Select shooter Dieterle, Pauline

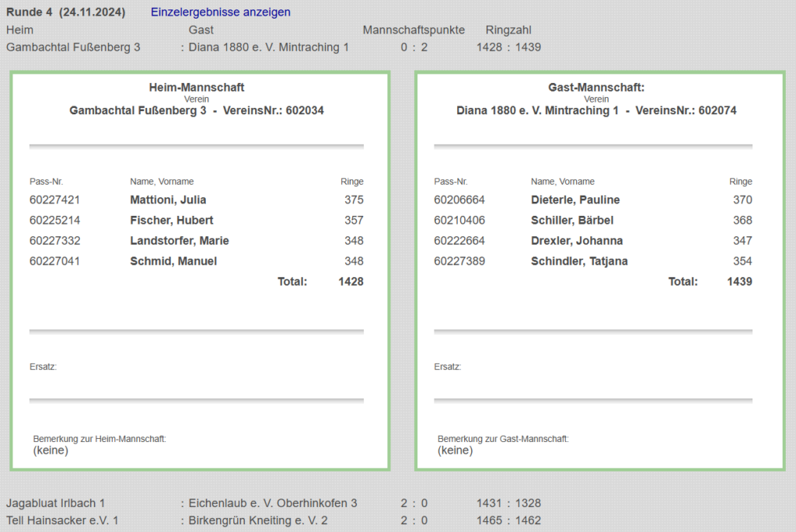click(575, 200)
